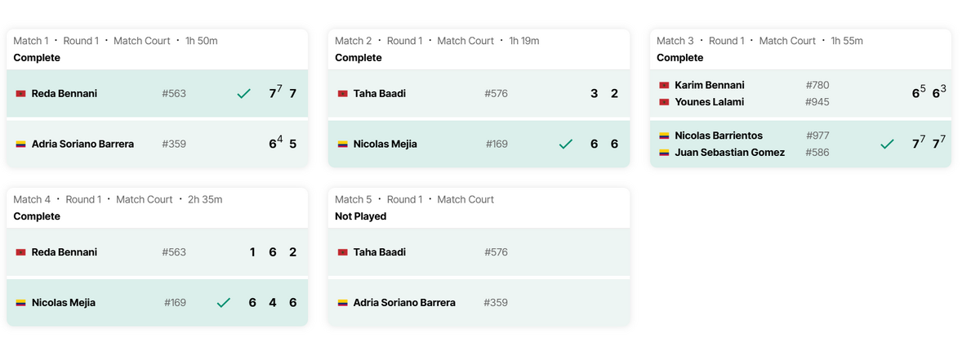Select Juan Sebastian Gomez player name
This screenshot has height=347, width=980.
(x=729, y=153)
